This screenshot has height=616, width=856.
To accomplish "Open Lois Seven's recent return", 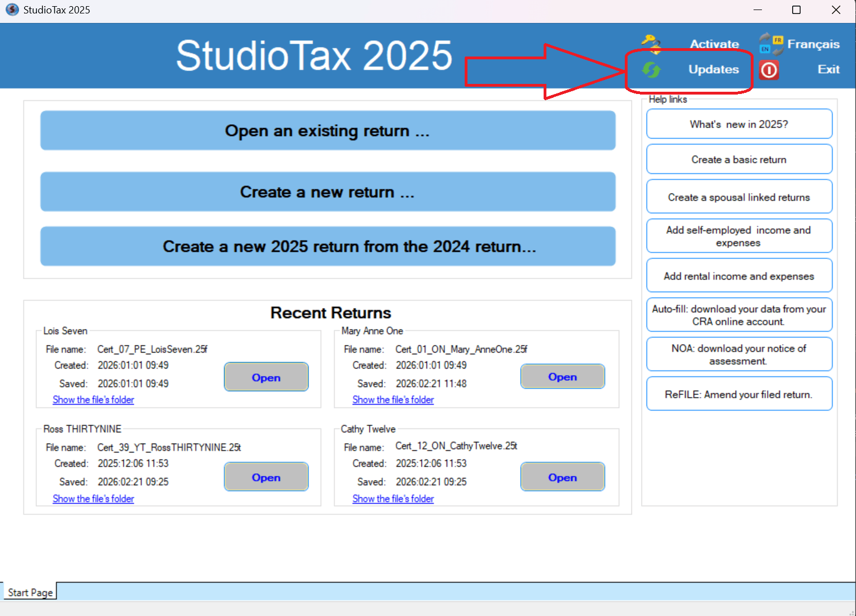I will [x=266, y=377].
